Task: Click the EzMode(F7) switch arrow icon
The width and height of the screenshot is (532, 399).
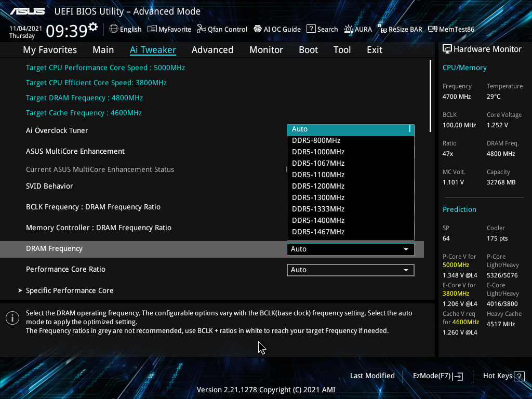Action: [458, 376]
